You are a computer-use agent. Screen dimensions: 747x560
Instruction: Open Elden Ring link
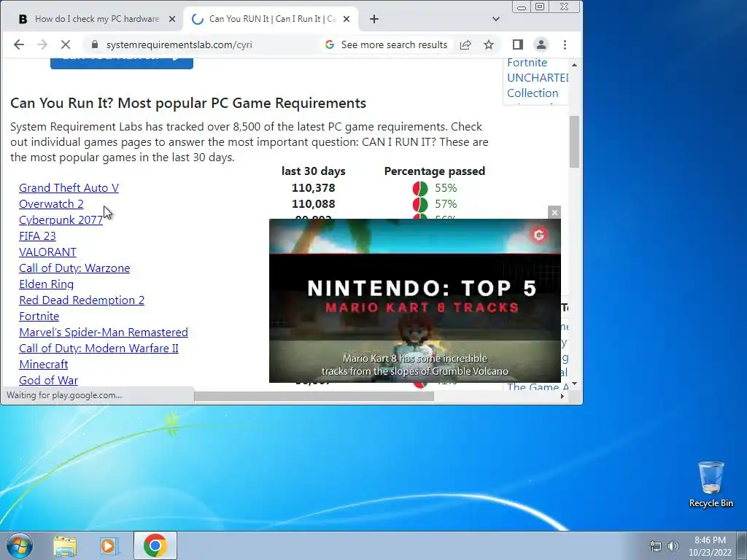pos(46,284)
